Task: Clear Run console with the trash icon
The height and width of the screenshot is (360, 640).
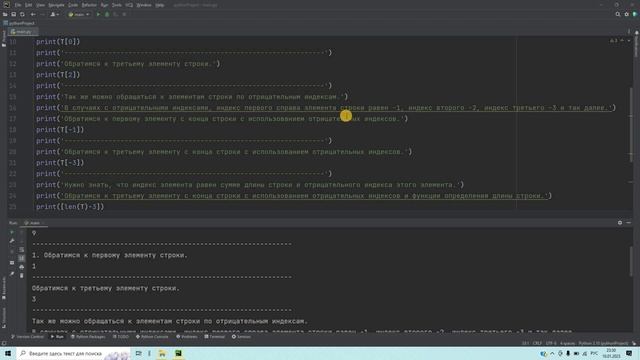Action: pyautogui.click(x=22, y=276)
